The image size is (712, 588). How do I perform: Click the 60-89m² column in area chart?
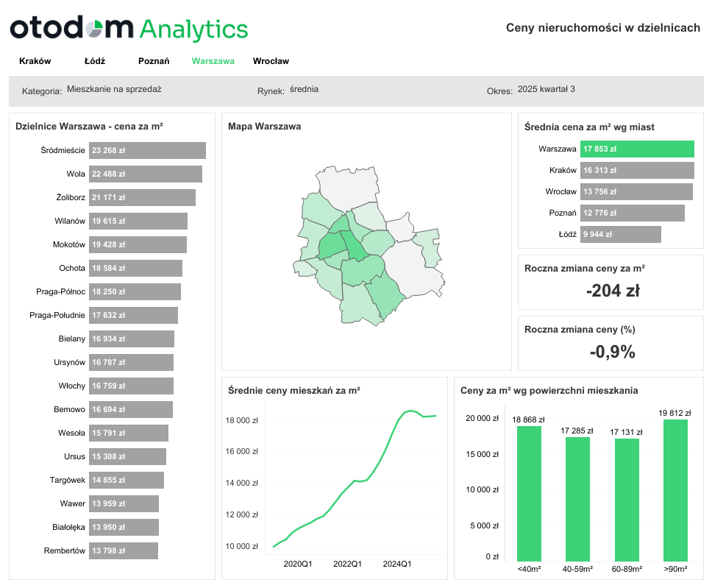pos(627,499)
